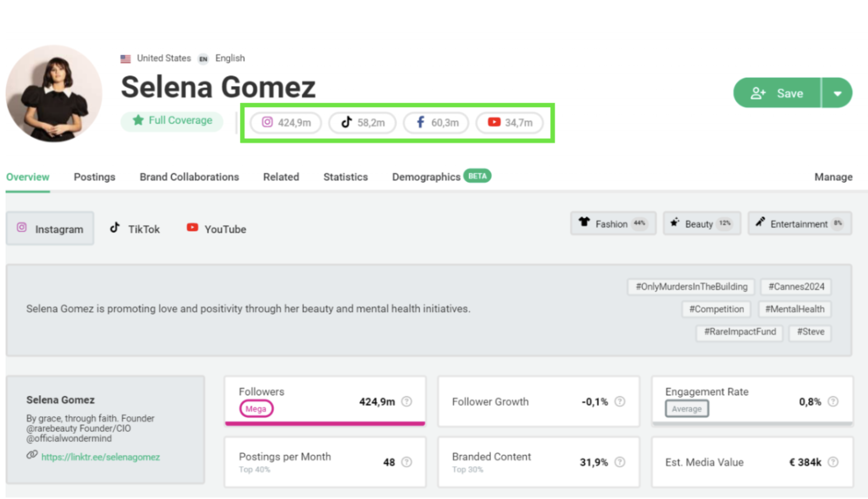Click the Facebook 60,3m follower badge
868x499 pixels.
pyautogui.click(x=436, y=123)
